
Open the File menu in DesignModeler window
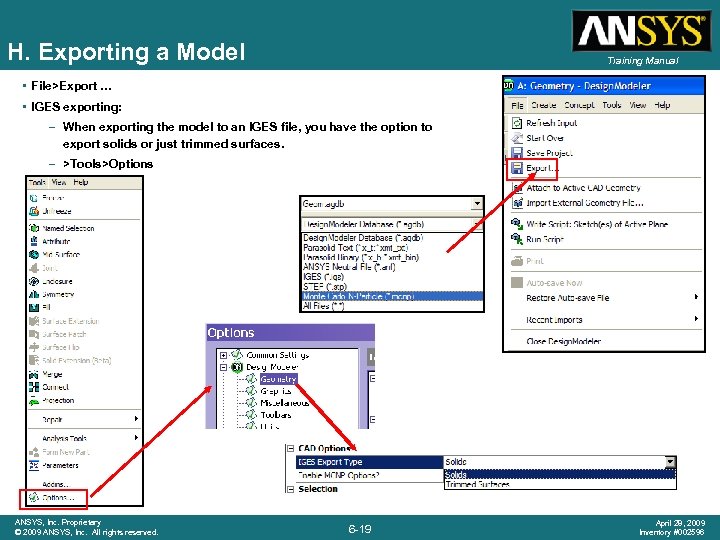(x=517, y=105)
